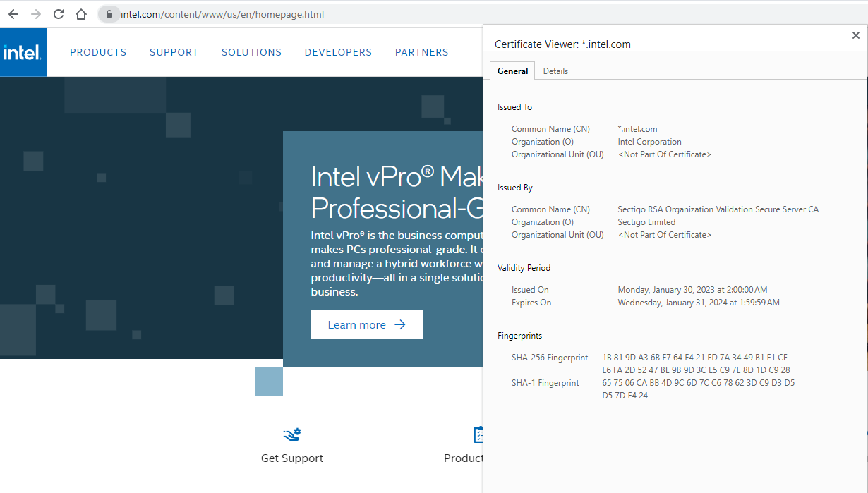Click the address bar URL
This screenshot has width=868, height=493.
point(222,14)
